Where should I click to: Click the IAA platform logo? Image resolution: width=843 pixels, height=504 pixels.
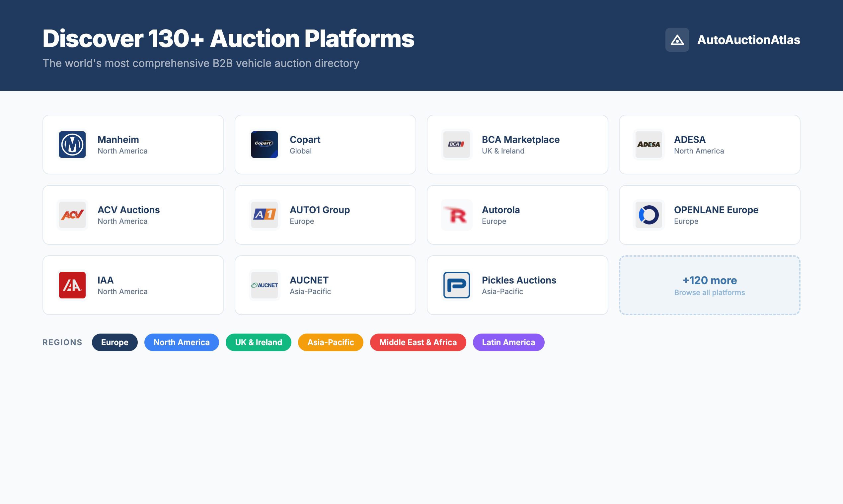(x=72, y=285)
